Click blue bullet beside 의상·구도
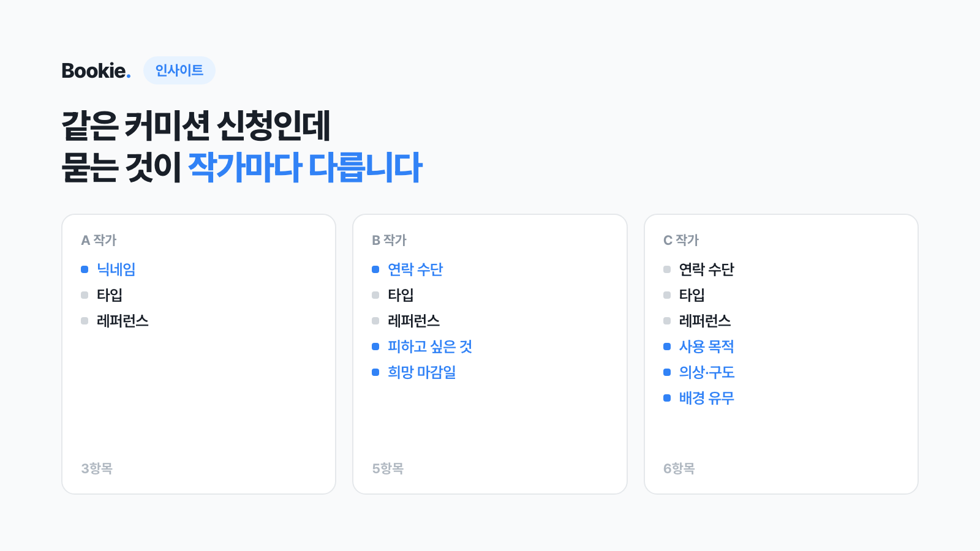Image resolution: width=980 pixels, height=551 pixels. tap(667, 372)
